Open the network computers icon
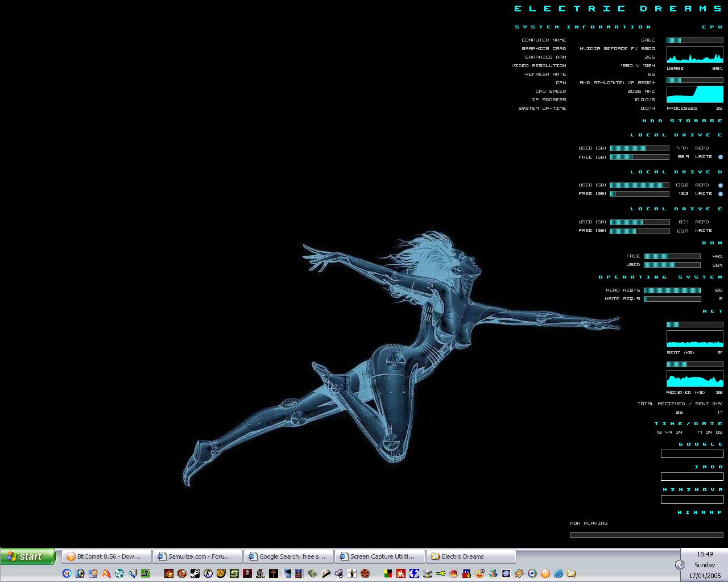 (x=428, y=573)
